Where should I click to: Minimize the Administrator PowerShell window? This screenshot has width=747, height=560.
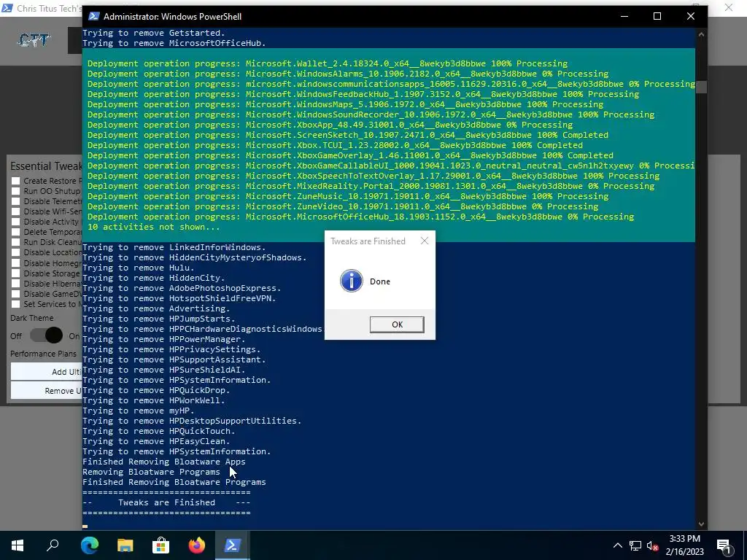tap(624, 16)
